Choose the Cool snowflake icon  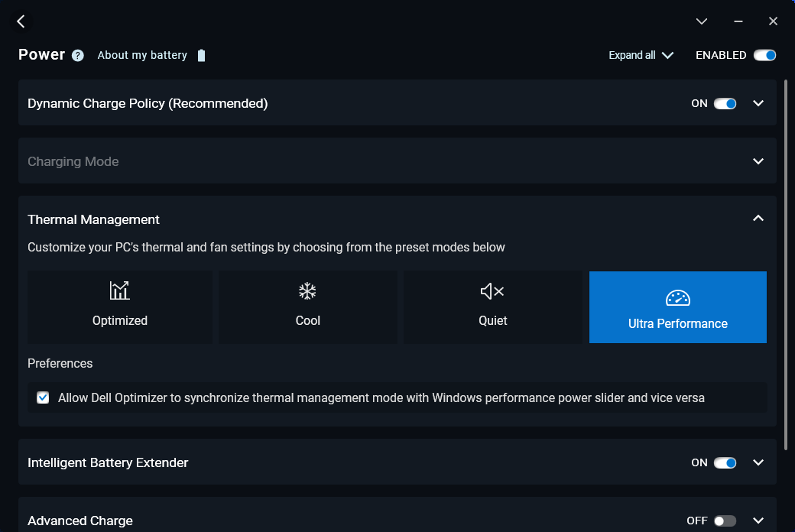coord(307,290)
